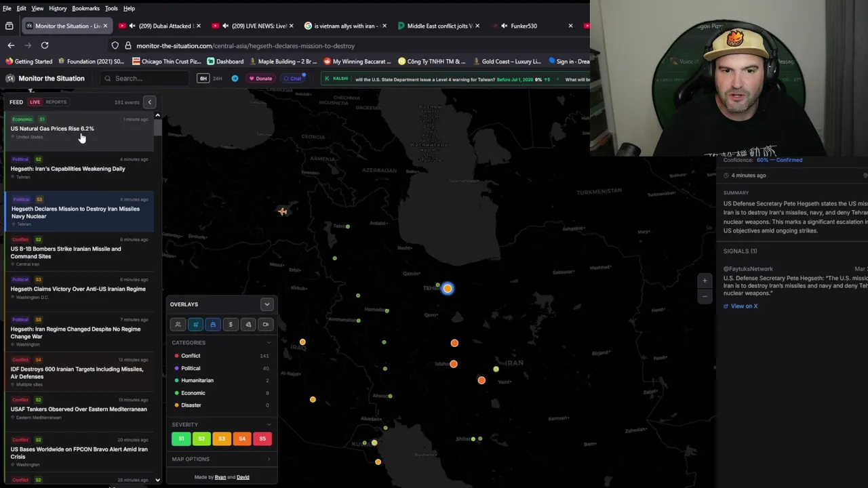Collapse the Categories section
The image size is (868, 488).
pyautogui.click(x=269, y=343)
